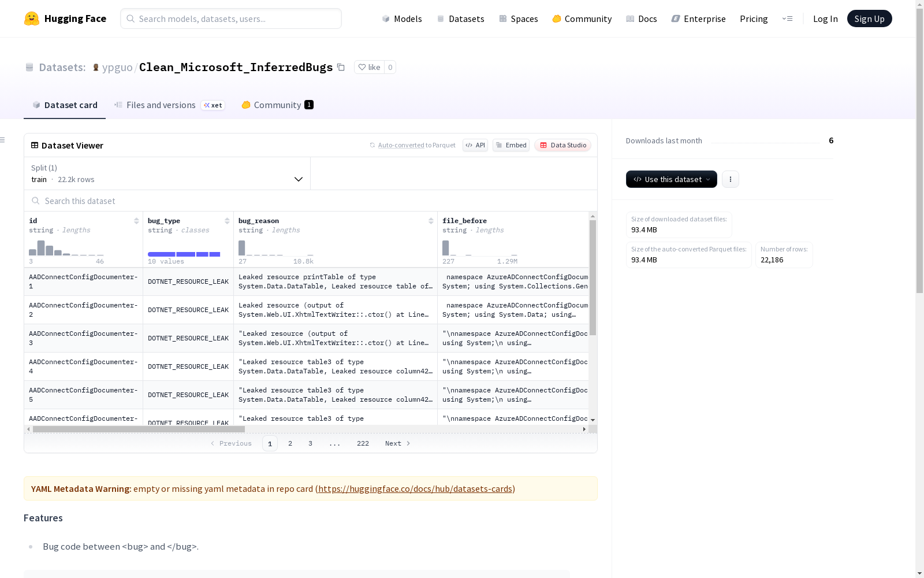Focus the main search models field
This screenshot has width=924, height=578.
pos(231,18)
